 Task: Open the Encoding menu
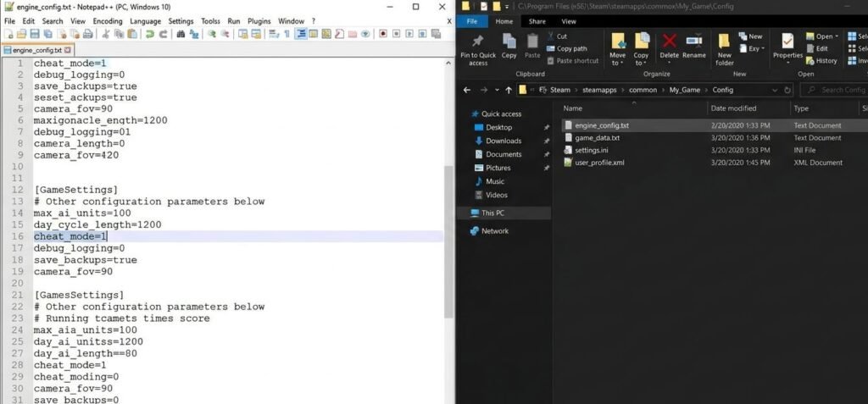pos(108,21)
